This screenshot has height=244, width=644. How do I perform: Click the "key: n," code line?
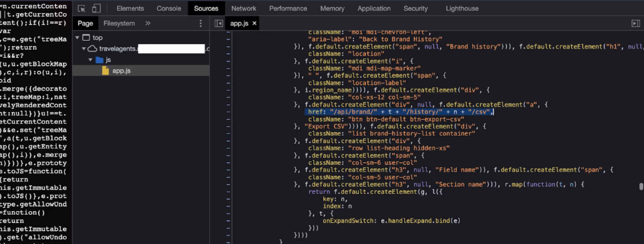tap(335, 199)
